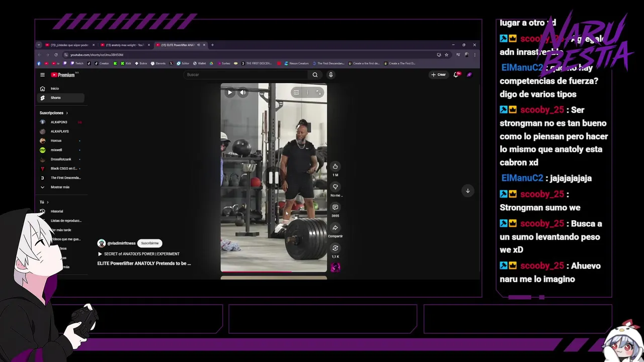The image size is (644, 362).
Task: Expand Mostrar más subscriptions
Action: (x=60, y=187)
